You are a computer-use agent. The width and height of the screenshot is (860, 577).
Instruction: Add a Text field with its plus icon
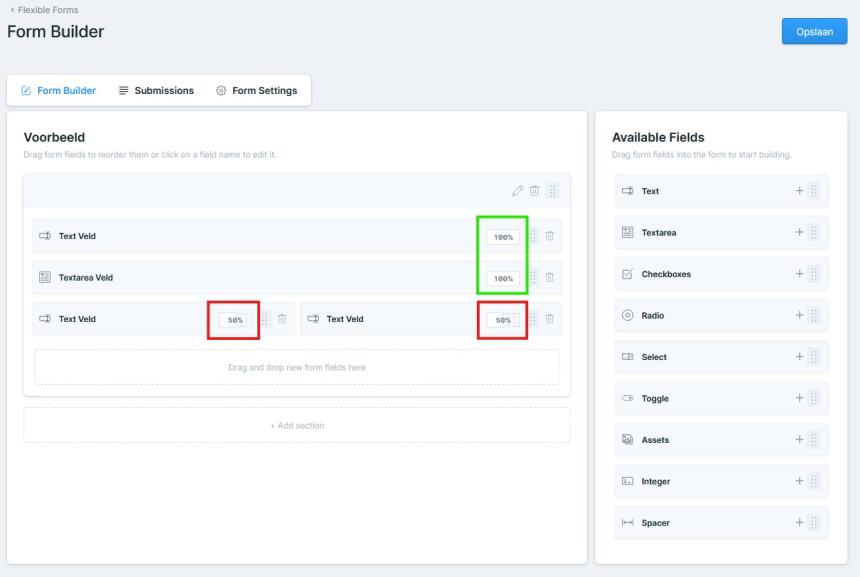point(799,191)
